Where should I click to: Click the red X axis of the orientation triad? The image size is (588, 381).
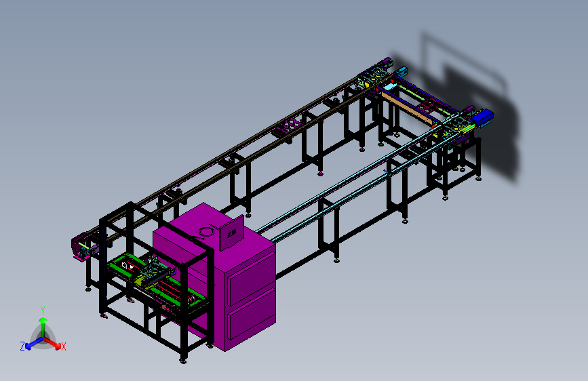click(x=53, y=344)
